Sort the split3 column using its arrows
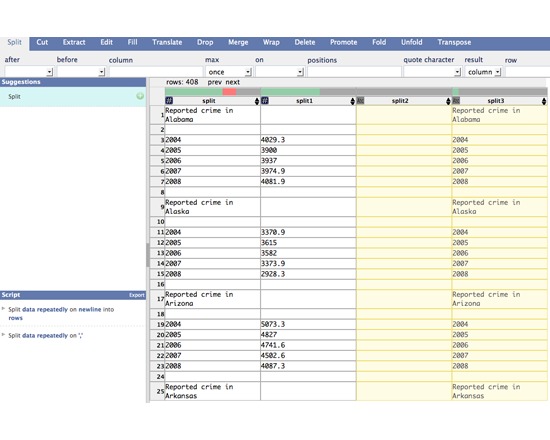550x440 pixels. [x=544, y=101]
